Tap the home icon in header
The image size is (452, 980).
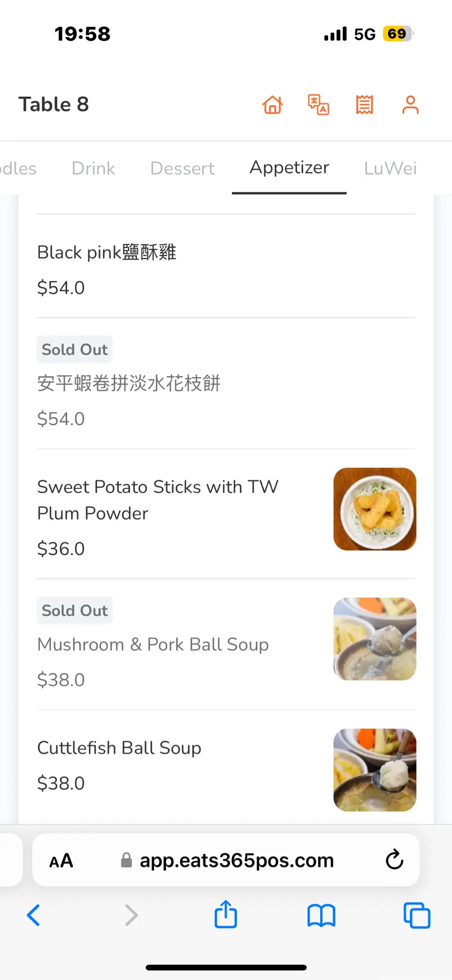273,105
